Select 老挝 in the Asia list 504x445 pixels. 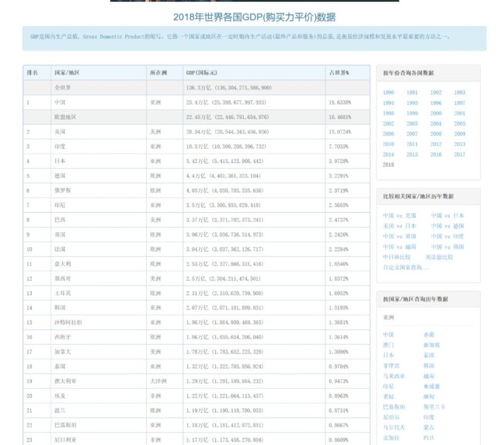coord(388,397)
